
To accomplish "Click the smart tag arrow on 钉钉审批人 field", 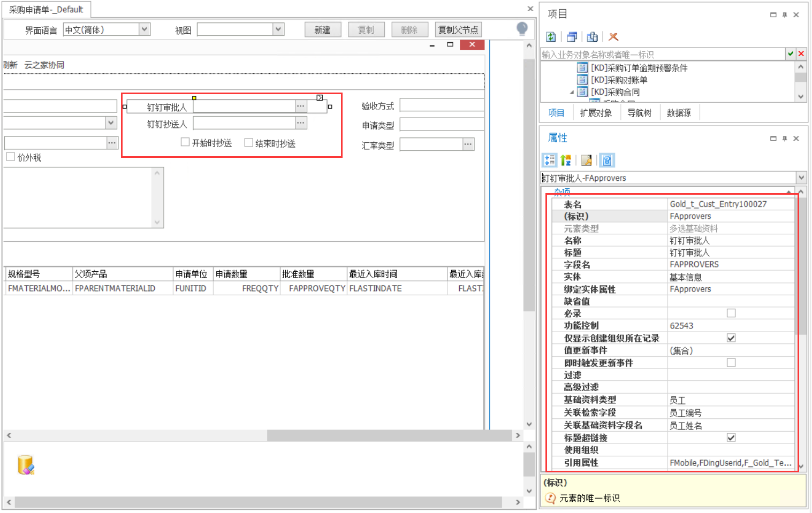I will click(x=320, y=97).
